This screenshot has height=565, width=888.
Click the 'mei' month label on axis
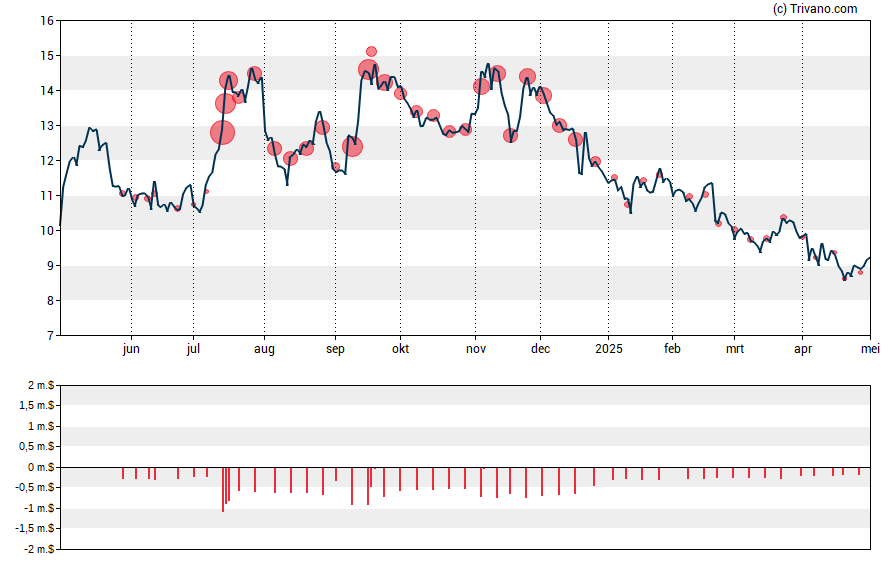point(870,349)
